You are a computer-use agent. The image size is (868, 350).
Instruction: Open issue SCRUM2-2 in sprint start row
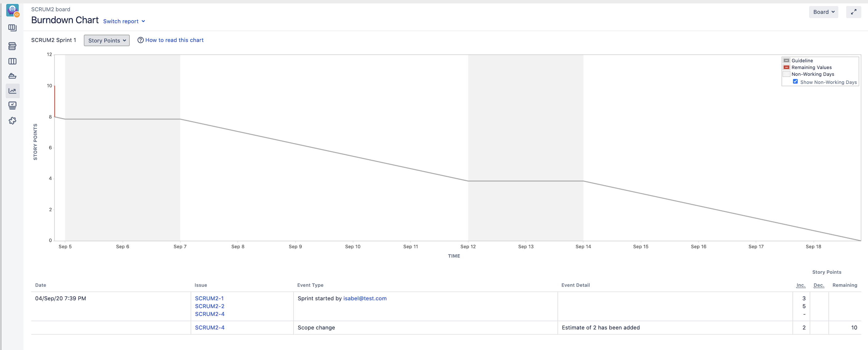(210, 306)
